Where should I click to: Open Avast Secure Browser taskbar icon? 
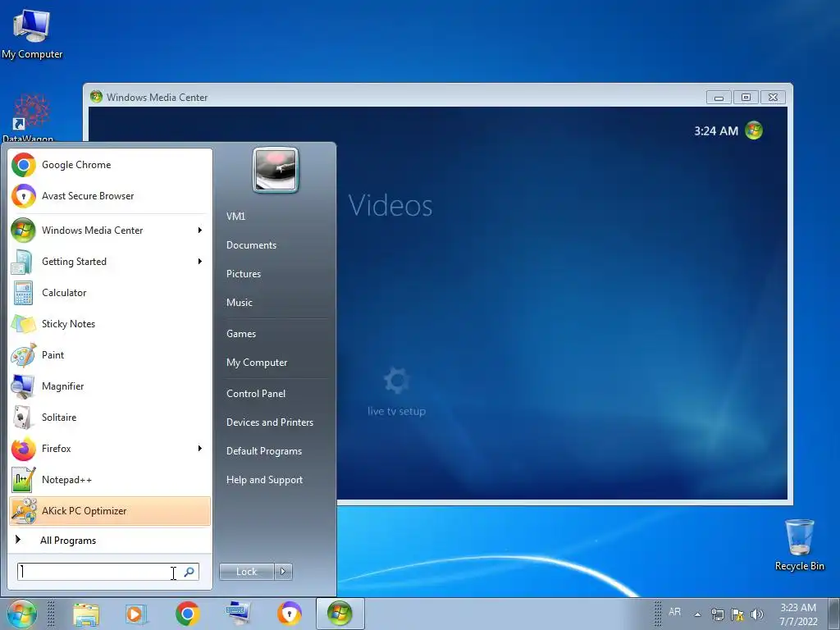click(290, 614)
